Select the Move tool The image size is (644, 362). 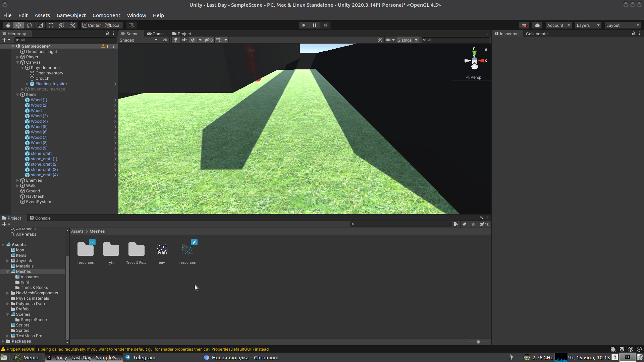(19, 25)
